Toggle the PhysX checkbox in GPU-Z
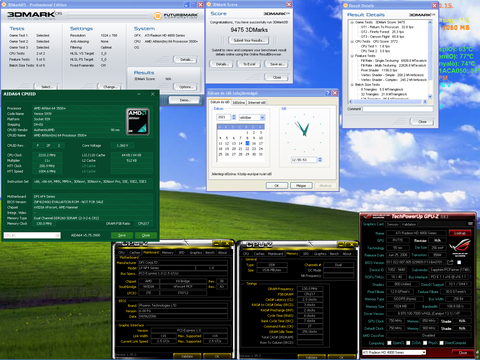 (425, 343)
